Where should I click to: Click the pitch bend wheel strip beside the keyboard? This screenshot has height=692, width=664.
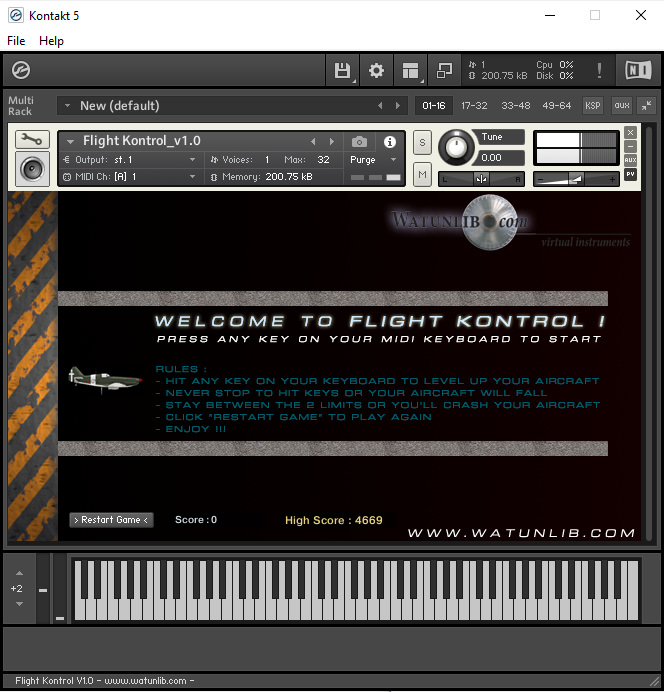[43, 588]
